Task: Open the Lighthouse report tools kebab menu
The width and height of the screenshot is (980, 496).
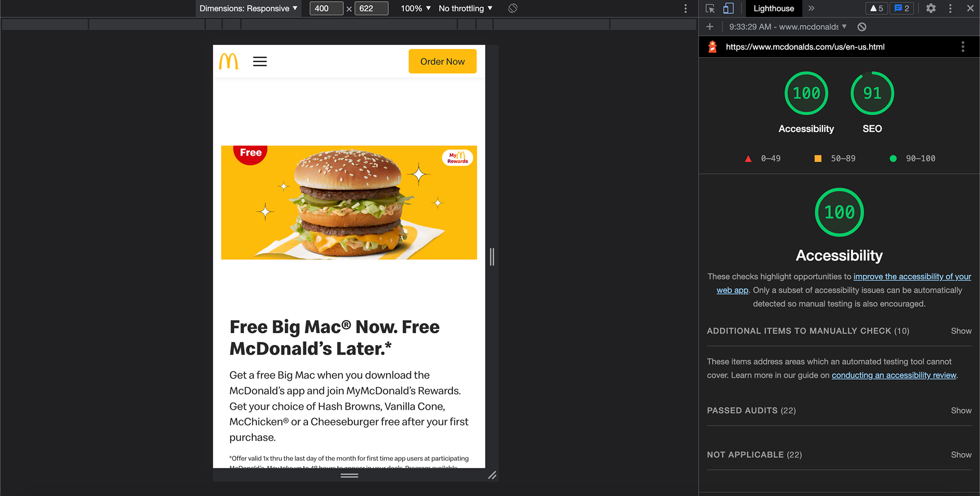Action: pos(963,47)
